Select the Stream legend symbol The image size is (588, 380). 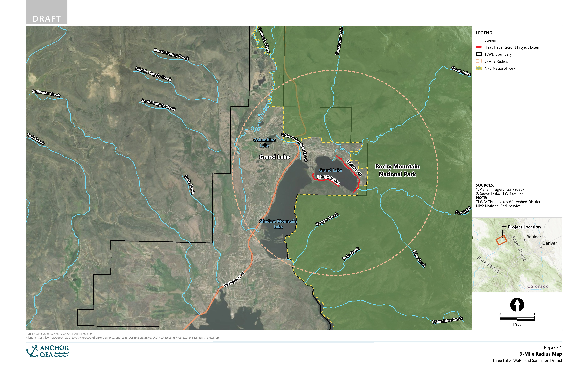[x=479, y=40]
